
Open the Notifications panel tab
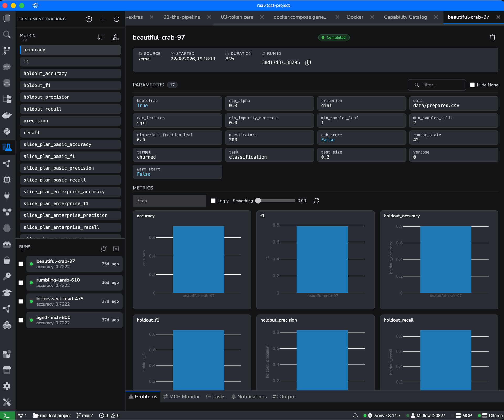click(x=249, y=397)
